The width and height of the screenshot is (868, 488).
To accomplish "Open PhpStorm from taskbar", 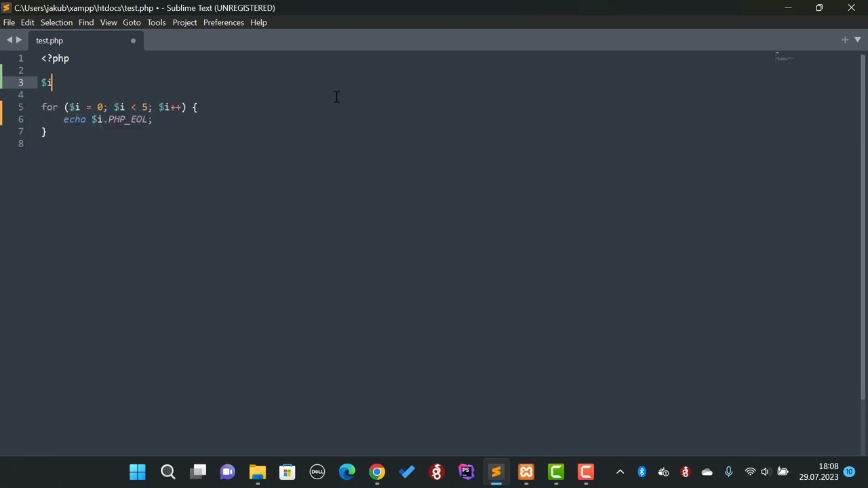I will (x=467, y=472).
